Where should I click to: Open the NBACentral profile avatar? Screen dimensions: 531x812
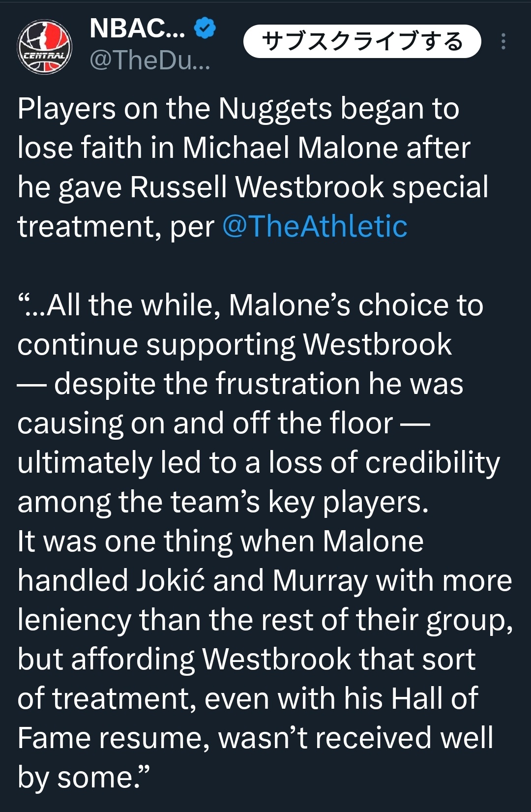45,47
